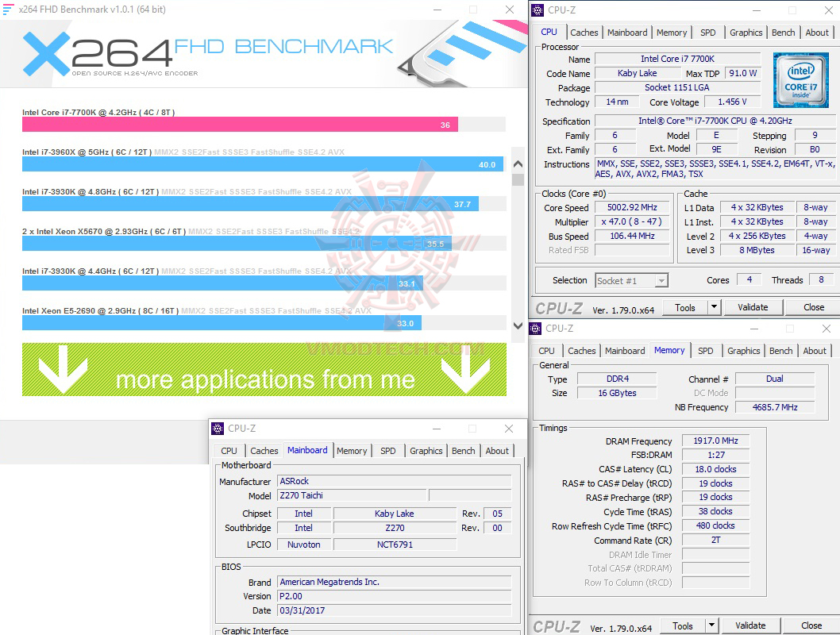Click the BIOS date value 03/31/2017
840x635 pixels.
coord(395,611)
